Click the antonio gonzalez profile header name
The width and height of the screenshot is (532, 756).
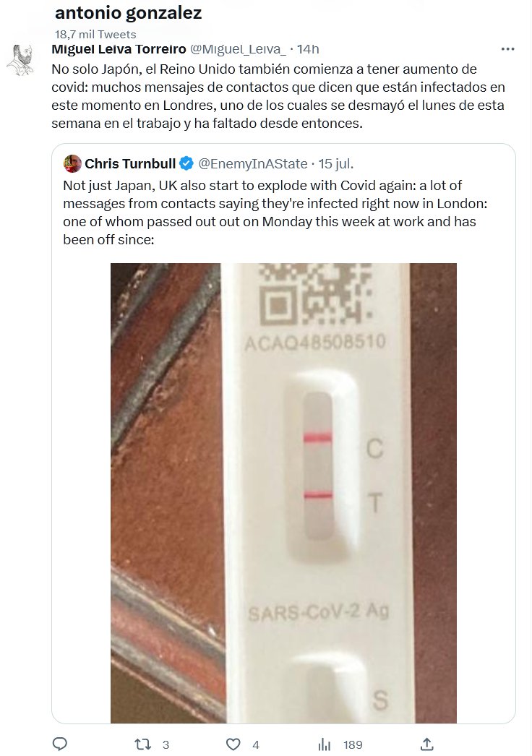[128, 13]
